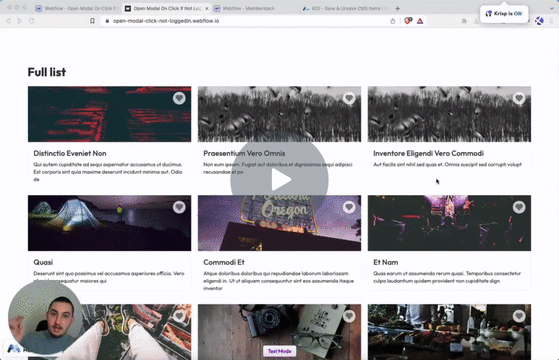Image resolution: width=559 pixels, height=360 pixels.
Task: Share the page using the share icon
Action: 393,21
